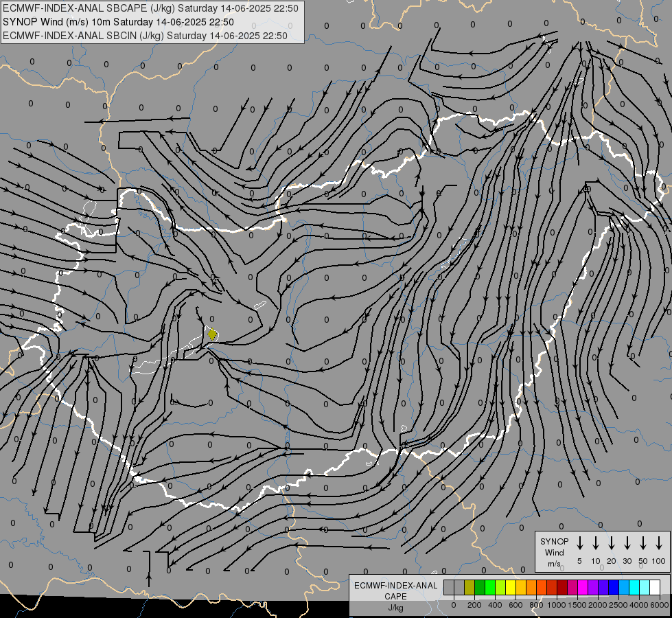Pick the white swatch left of 6000 tick
This screenshot has width=672, height=618.
(655, 587)
